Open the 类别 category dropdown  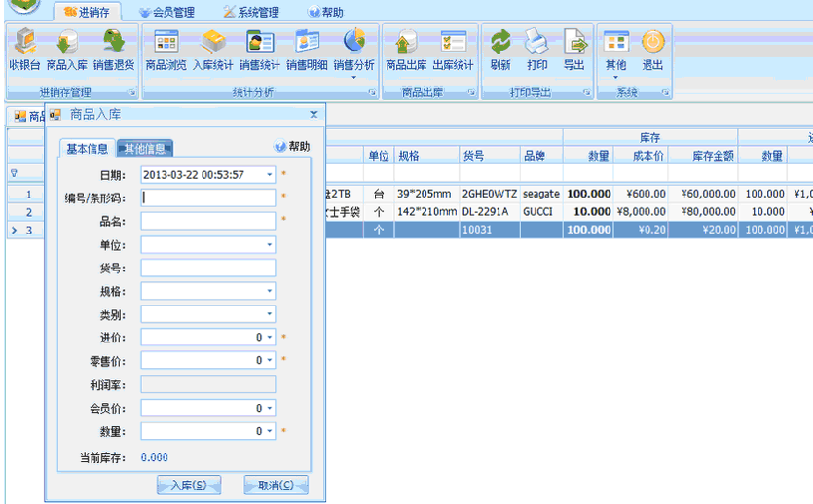coord(269,314)
